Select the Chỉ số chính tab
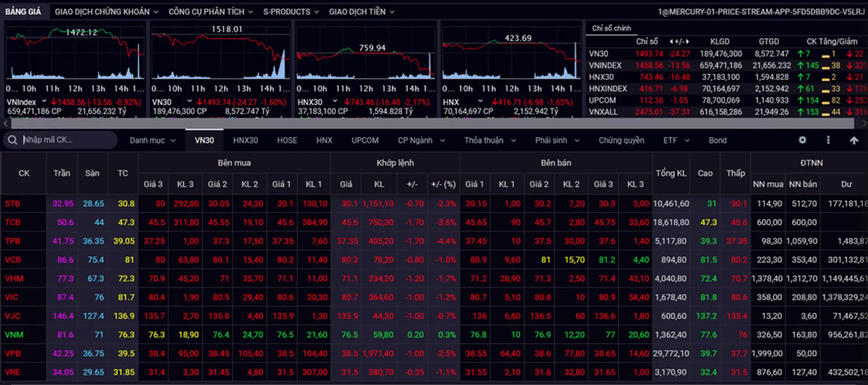Viewport: 868px width, 385px height. pos(611,28)
